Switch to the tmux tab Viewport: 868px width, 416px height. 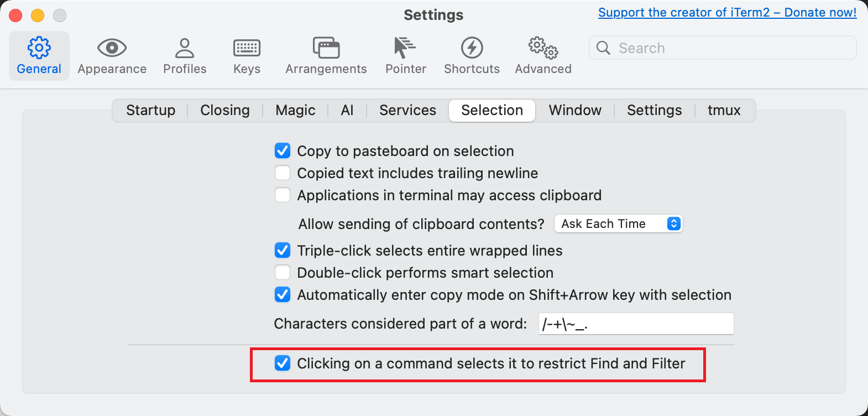[724, 110]
